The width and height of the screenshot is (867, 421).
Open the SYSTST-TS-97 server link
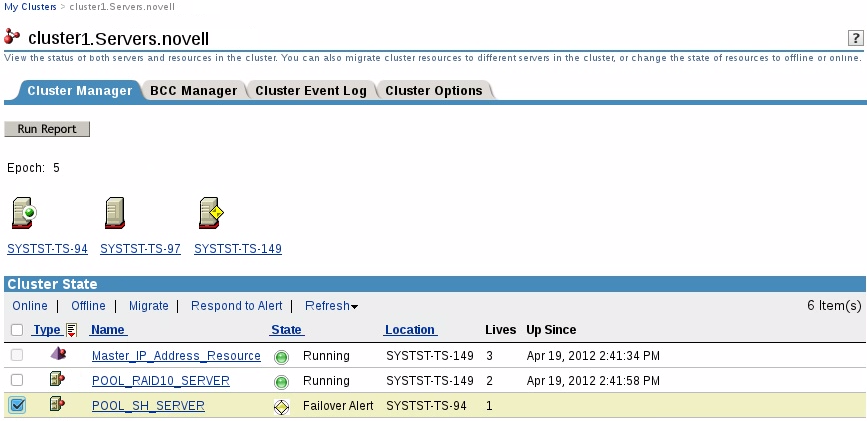140,249
